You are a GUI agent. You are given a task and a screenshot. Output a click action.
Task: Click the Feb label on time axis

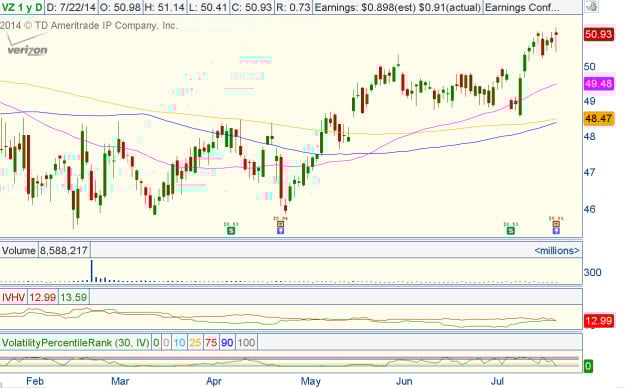35,381
